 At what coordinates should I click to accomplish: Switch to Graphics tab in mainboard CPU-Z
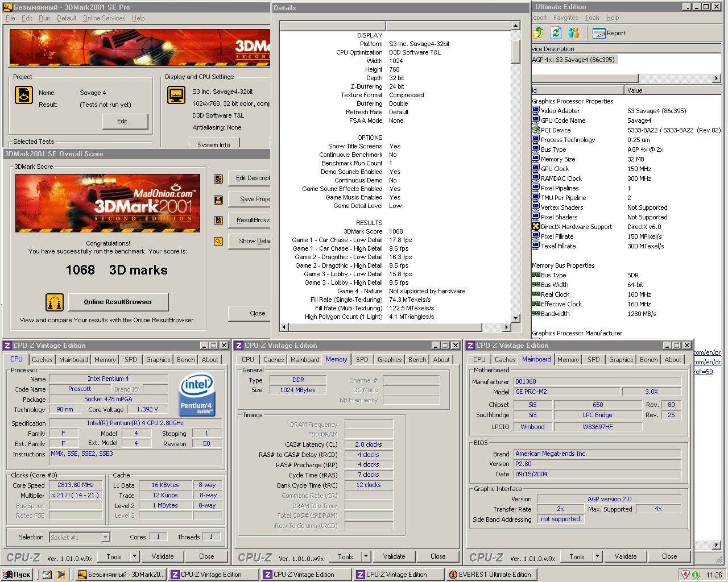click(x=621, y=360)
